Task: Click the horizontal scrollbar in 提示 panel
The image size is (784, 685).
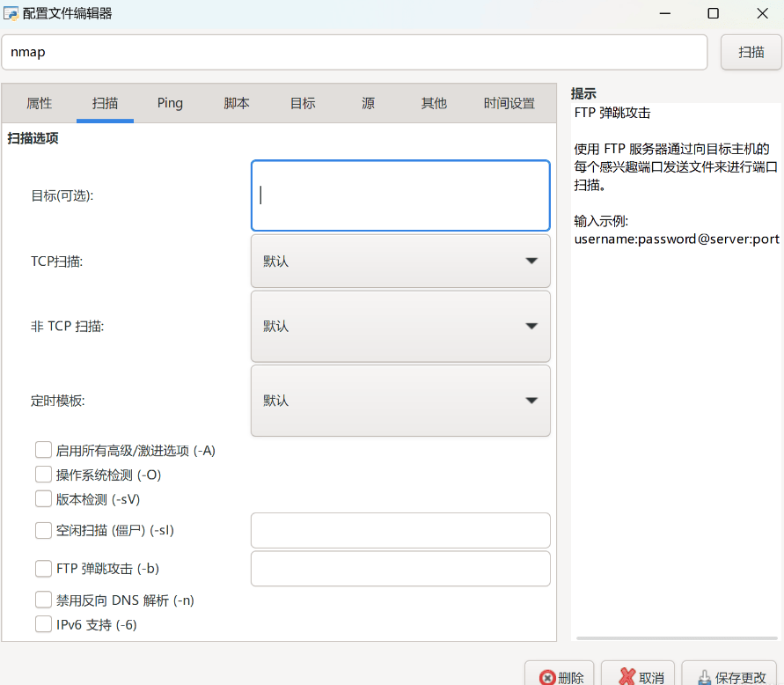Action: pyautogui.click(x=674, y=637)
